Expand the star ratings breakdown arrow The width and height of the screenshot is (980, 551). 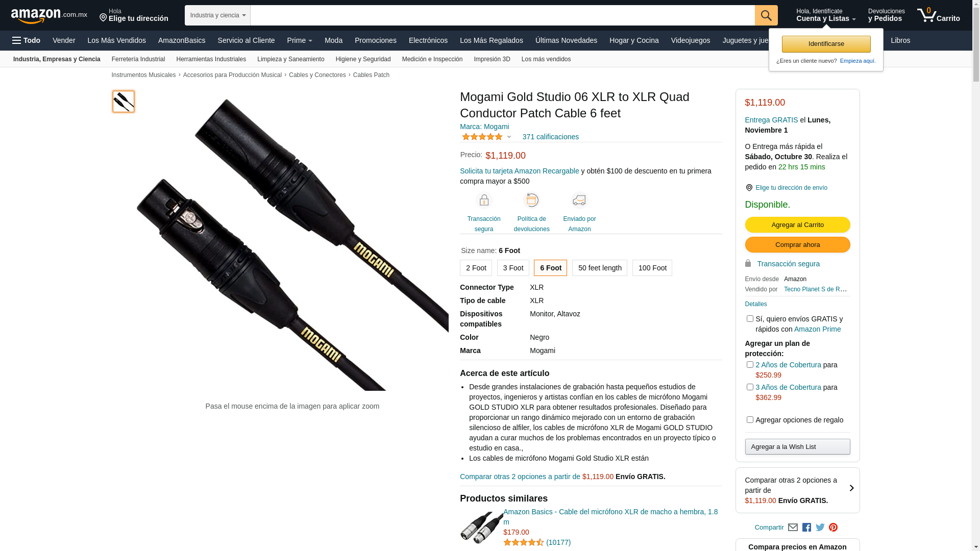coord(509,137)
